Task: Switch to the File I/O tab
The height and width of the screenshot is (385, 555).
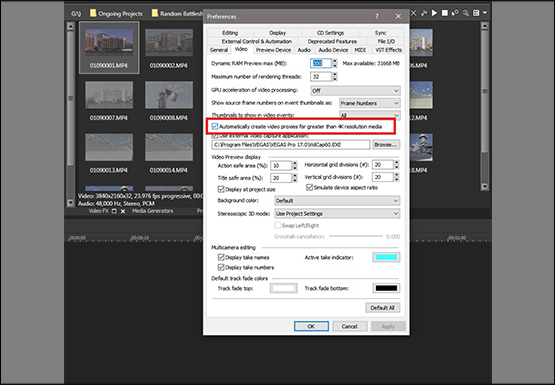Action: pos(386,41)
